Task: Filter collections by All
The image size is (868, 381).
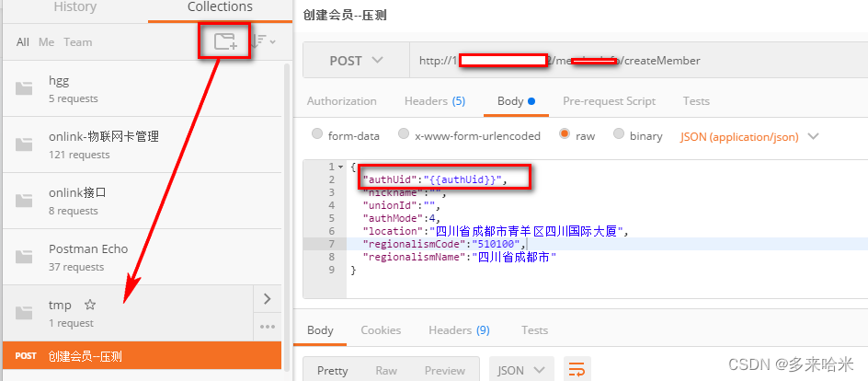Action: pos(23,42)
